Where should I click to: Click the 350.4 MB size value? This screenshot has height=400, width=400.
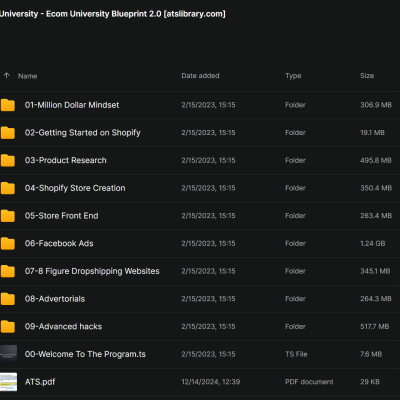(376, 188)
